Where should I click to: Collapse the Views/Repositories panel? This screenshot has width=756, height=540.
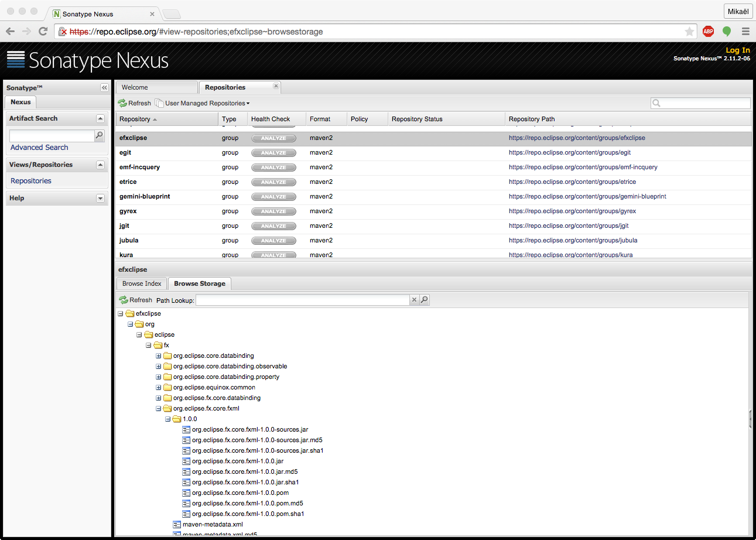pyautogui.click(x=100, y=165)
